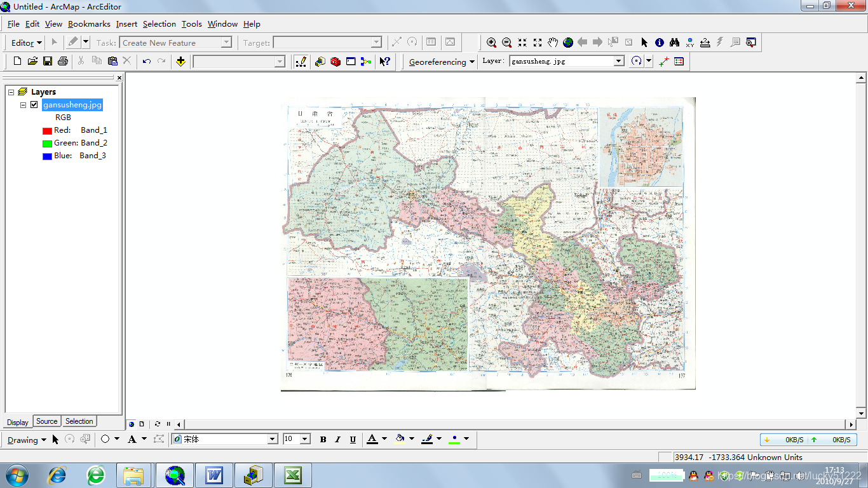This screenshot has width=868, height=488.
Task: Open the Editor dropdown menu
Action: [x=27, y=43]
